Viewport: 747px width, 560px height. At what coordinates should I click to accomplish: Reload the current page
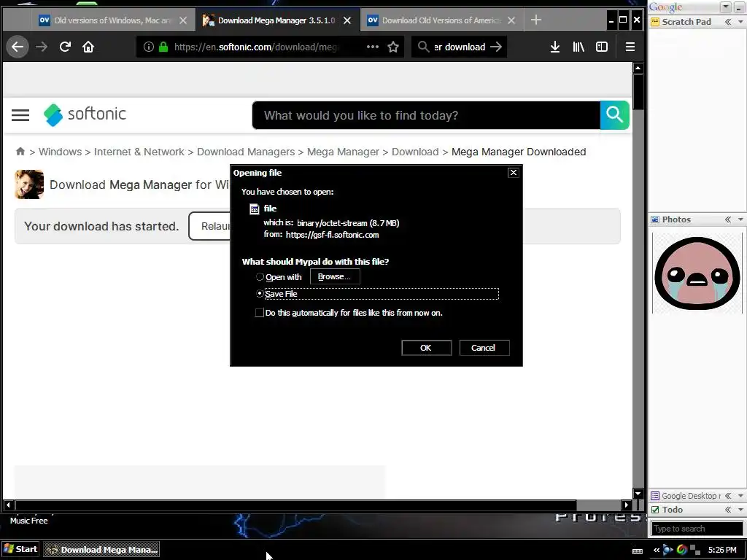[65, 47]
